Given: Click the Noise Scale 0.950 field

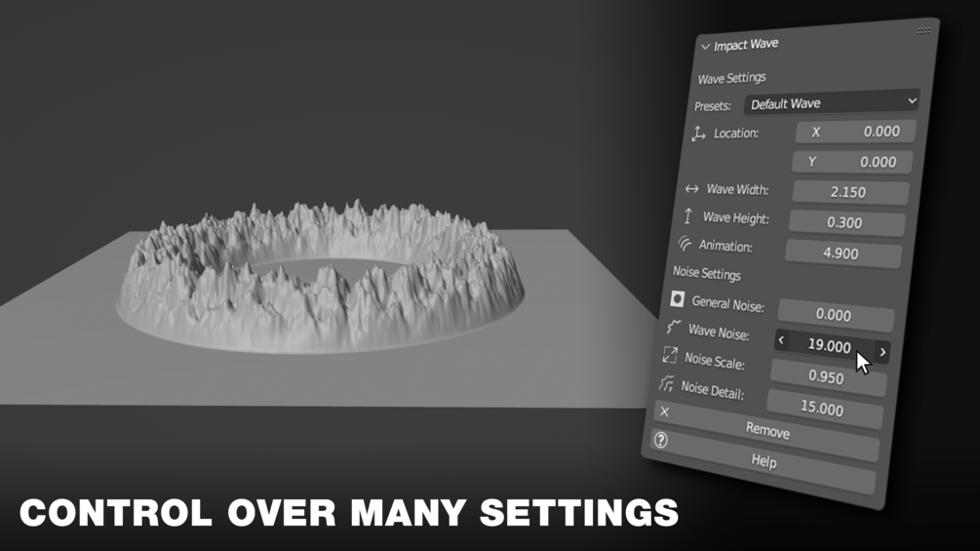Looking at the screenshot, I should pos(828,376).
